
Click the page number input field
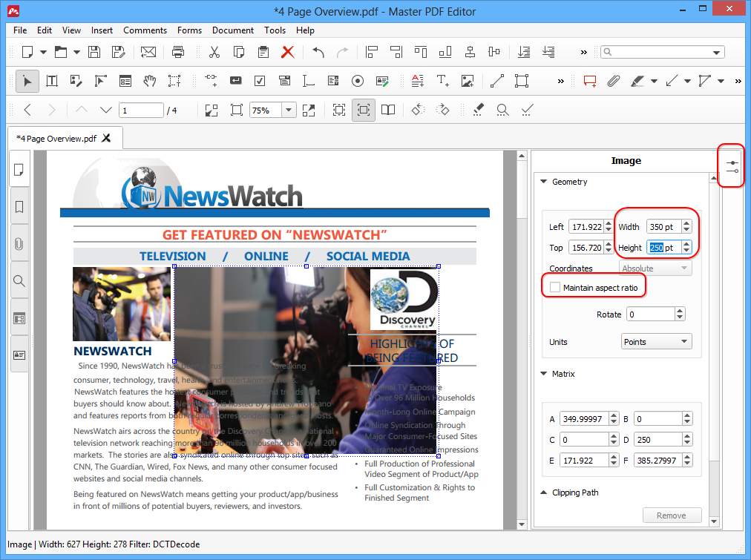coord(141,110)
